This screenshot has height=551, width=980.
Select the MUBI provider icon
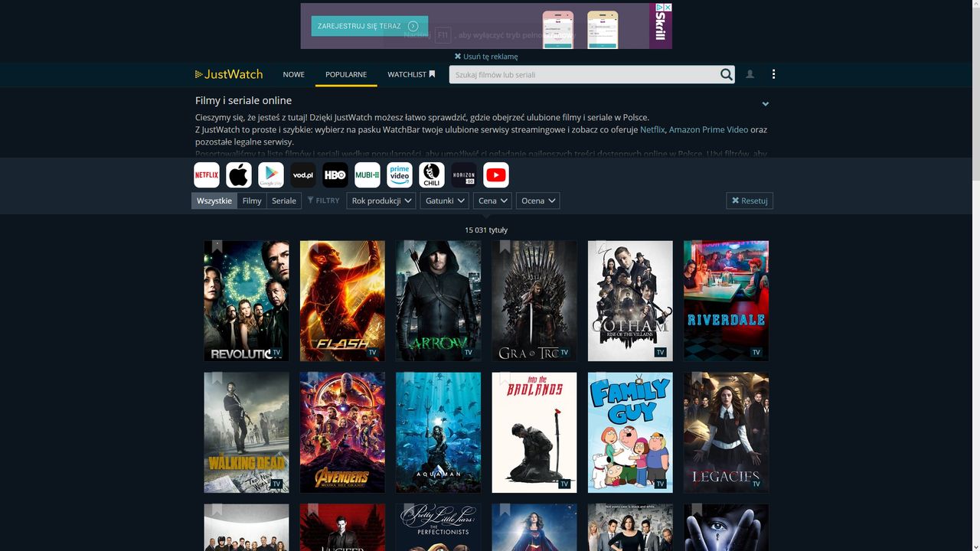pyautogui.click(x=367, y=175)
